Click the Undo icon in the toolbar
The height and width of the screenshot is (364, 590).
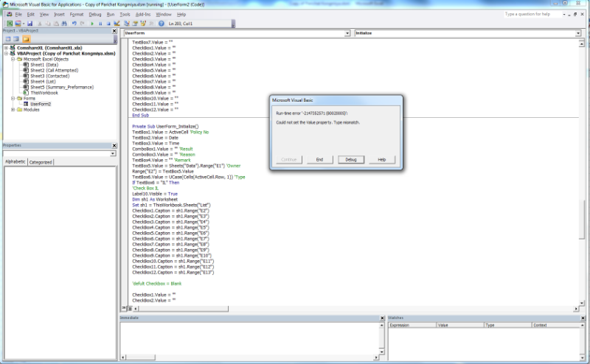coord(74,23)
